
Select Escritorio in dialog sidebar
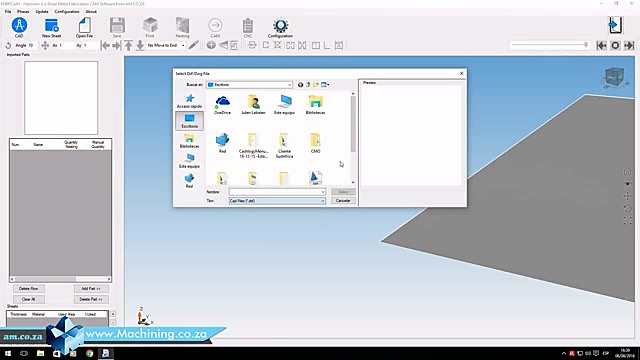tap(189, 121)
